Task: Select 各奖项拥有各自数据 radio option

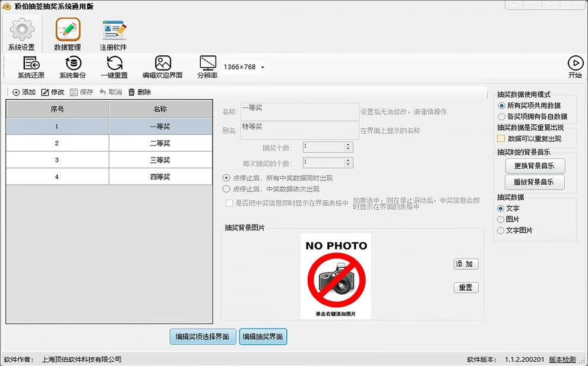Action: click(502, 116)
